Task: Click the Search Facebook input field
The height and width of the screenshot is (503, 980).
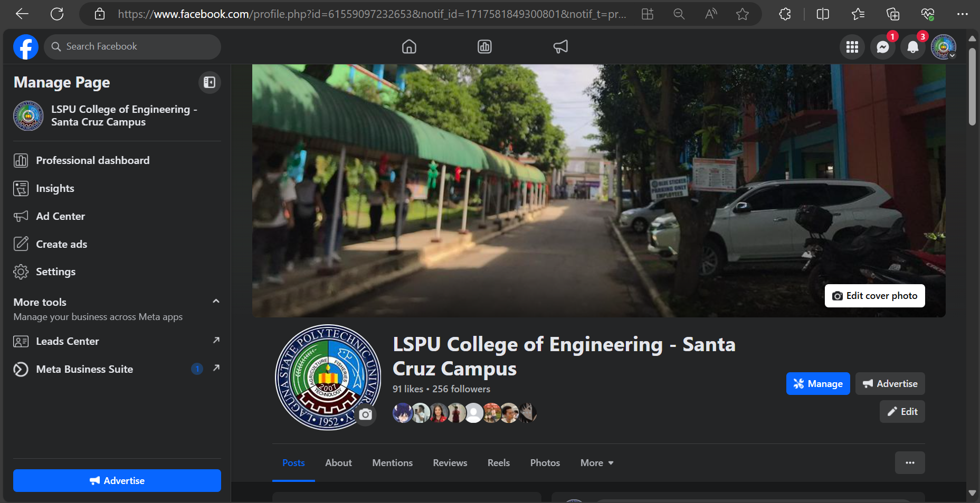Action: [132, 46]
